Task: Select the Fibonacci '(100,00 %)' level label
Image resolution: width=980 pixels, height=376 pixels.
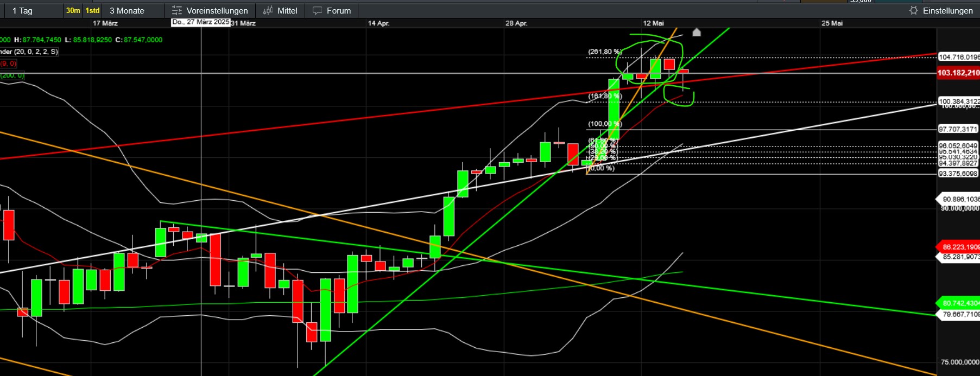Action: pyautogui.click(x=605, y=124)
